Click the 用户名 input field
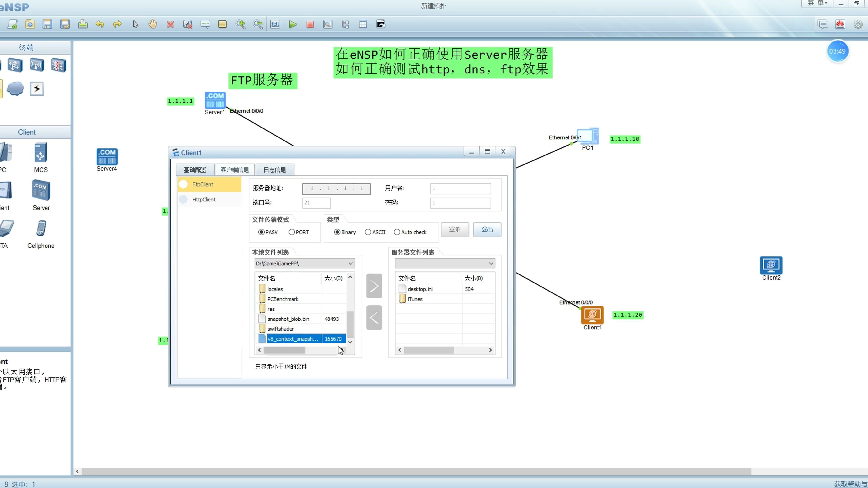 click(x=460, y=188)
